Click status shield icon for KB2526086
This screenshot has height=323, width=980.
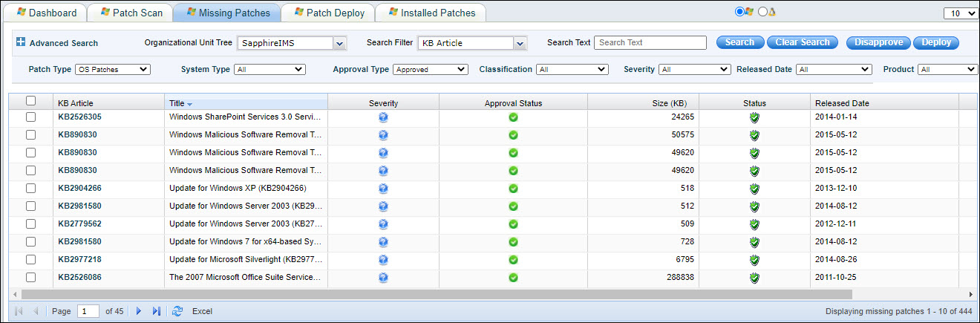point(754,277)
